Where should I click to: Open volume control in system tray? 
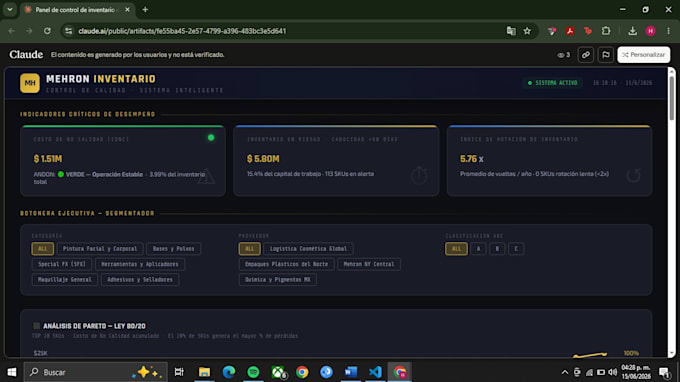pos(612,372)
